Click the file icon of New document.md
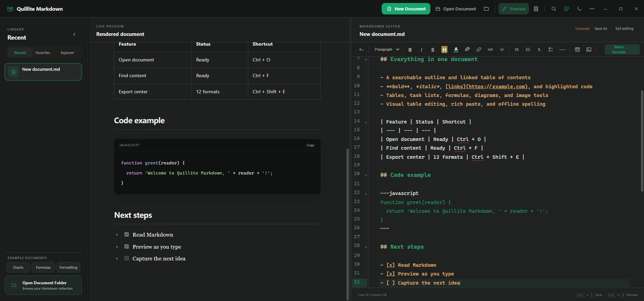The height and width of the screenshot is (301, 644). pos(13,72)
